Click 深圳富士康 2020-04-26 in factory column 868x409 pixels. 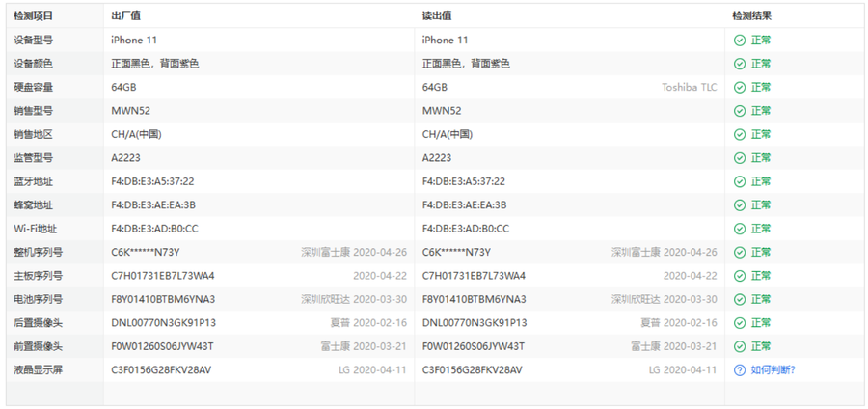click(x=354, y=252)
